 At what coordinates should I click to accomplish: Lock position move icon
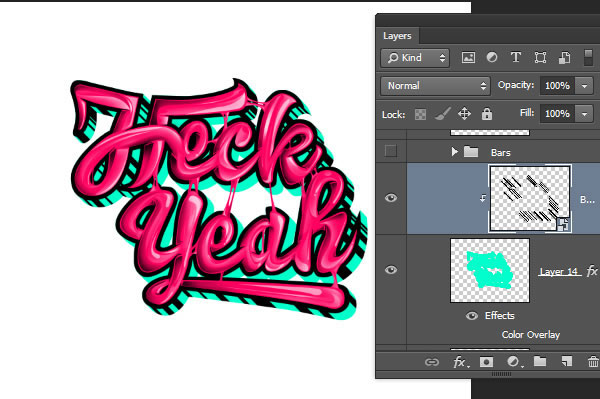464,114
